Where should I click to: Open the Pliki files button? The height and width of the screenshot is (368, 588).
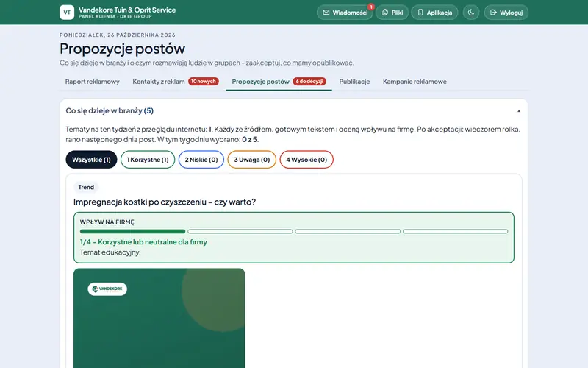point(392,13)
